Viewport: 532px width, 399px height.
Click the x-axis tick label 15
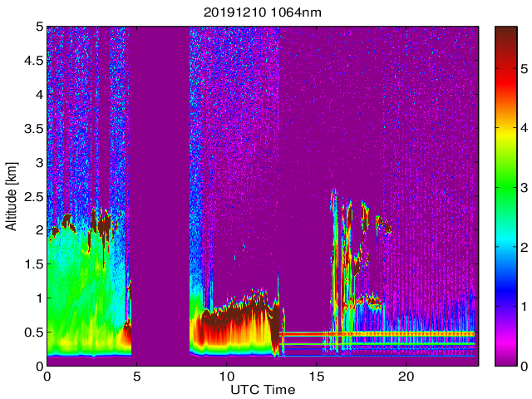coord(316,377)
